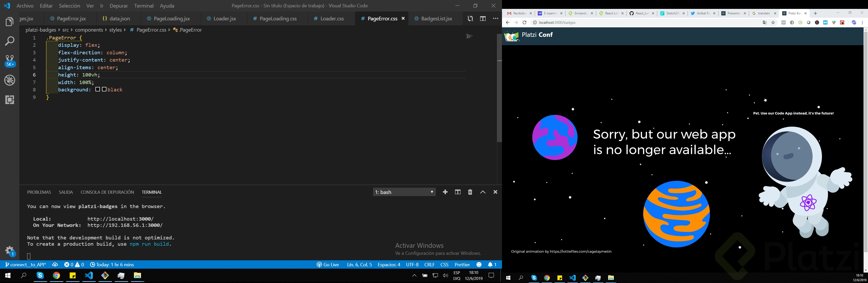Click components in the breadcrumb path

click(89, 30)
